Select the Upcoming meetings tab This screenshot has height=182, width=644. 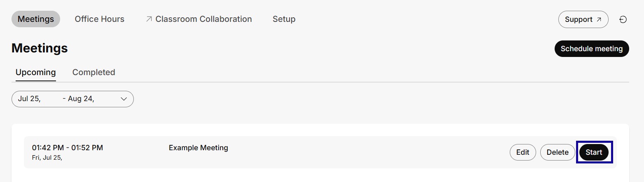click(35, 72)
